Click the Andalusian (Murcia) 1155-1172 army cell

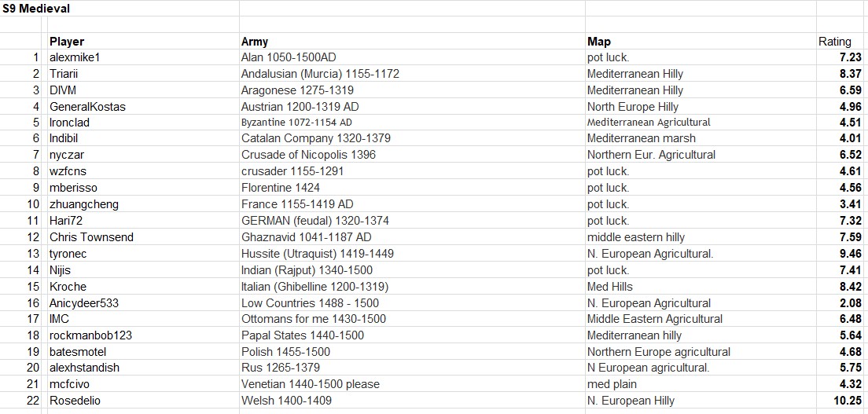(x=320, y=74)
